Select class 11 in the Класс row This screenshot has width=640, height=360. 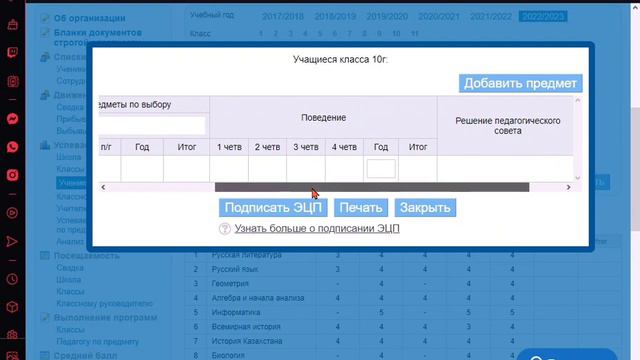click(415, 33)
